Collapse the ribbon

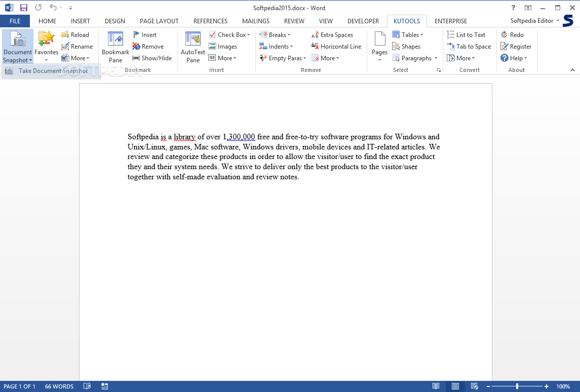[572, 70]
